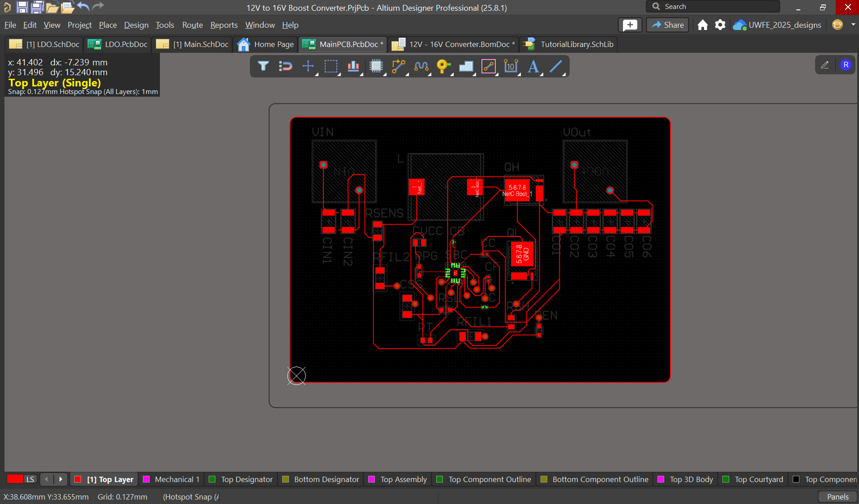The height and width of the screenshot is (504, 859).
Task: Click the Search field
Action: pos(713,6)
